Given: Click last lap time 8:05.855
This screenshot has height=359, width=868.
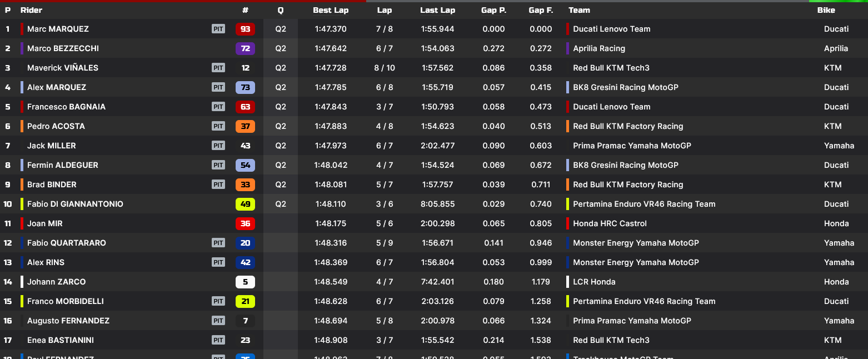Looking at the screenshot, I should point(437,204).
